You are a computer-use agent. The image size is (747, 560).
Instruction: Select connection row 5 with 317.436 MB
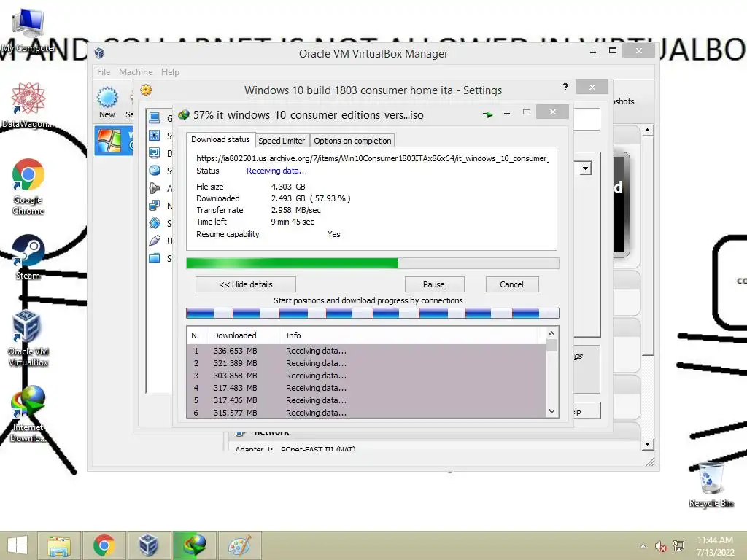tap(366, 400)
